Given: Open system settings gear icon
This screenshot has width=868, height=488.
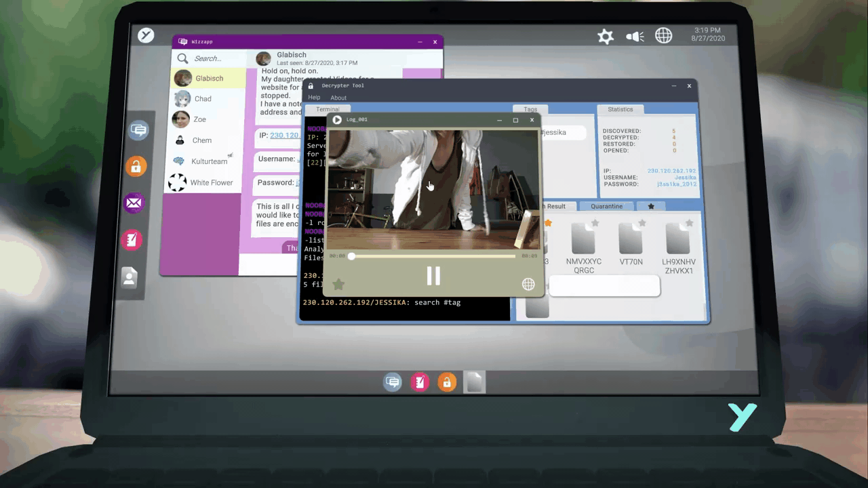Looking at the screenshot, I should click(606, 37).
